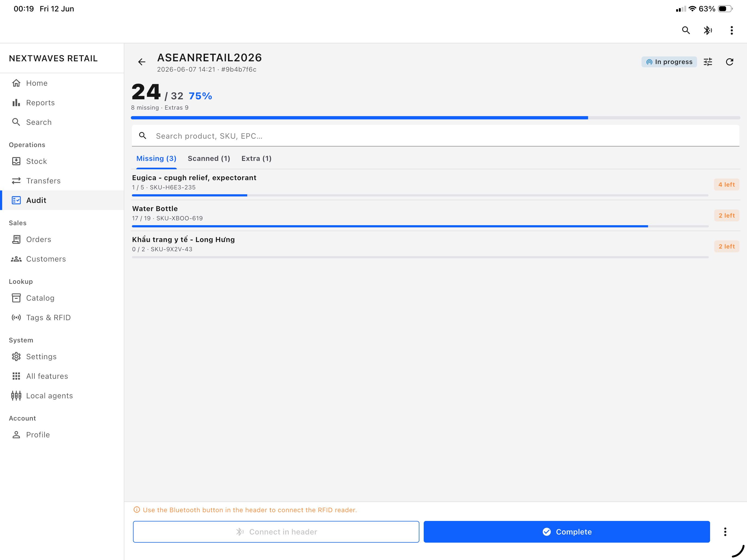Screen dimensions: 747x560
Task: Click the Eugica item progress bar
Action: coord(420,195)
